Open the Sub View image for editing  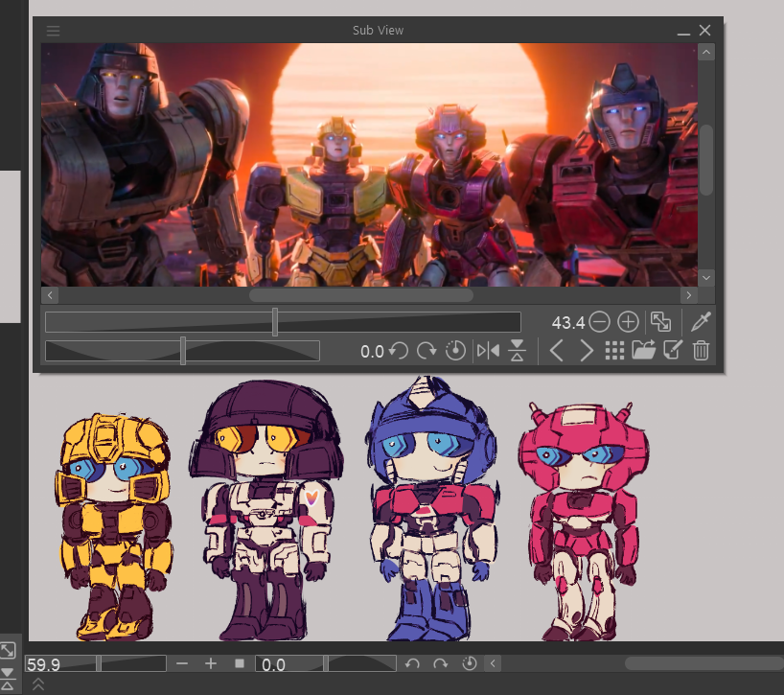click(x=673, y=350)
